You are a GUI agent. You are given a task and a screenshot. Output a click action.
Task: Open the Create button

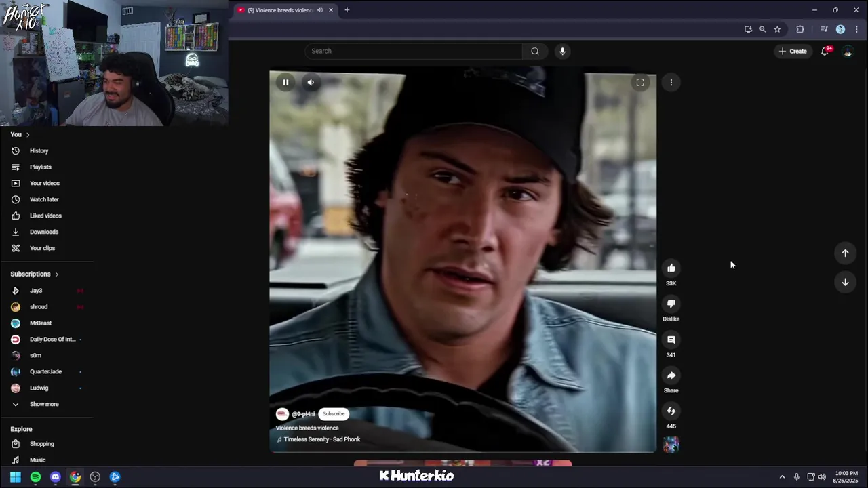pos(793,51)
